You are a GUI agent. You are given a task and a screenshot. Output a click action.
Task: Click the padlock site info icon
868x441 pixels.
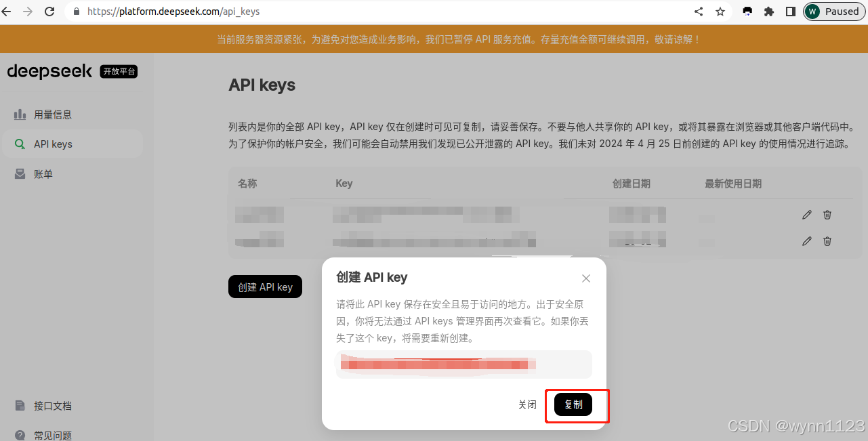76,12
